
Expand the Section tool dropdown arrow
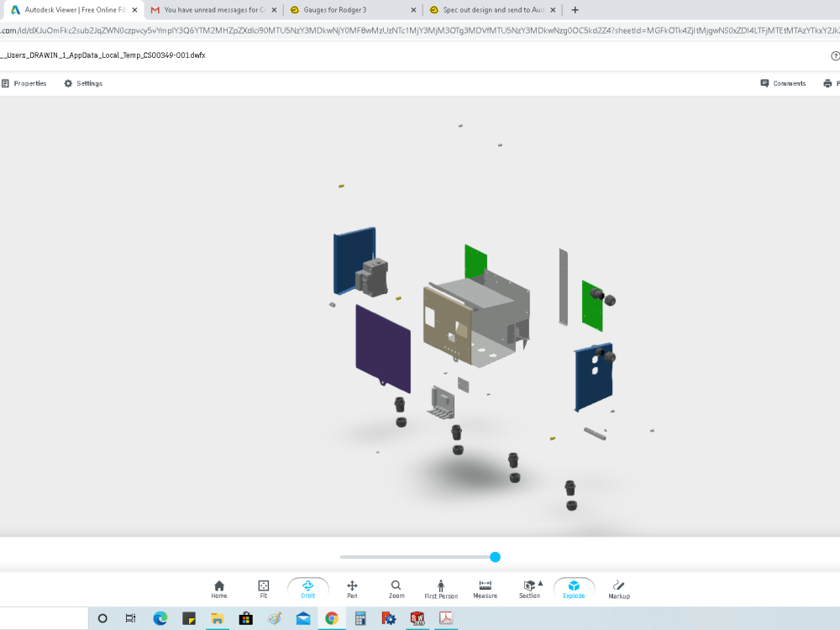click(538, 583)
